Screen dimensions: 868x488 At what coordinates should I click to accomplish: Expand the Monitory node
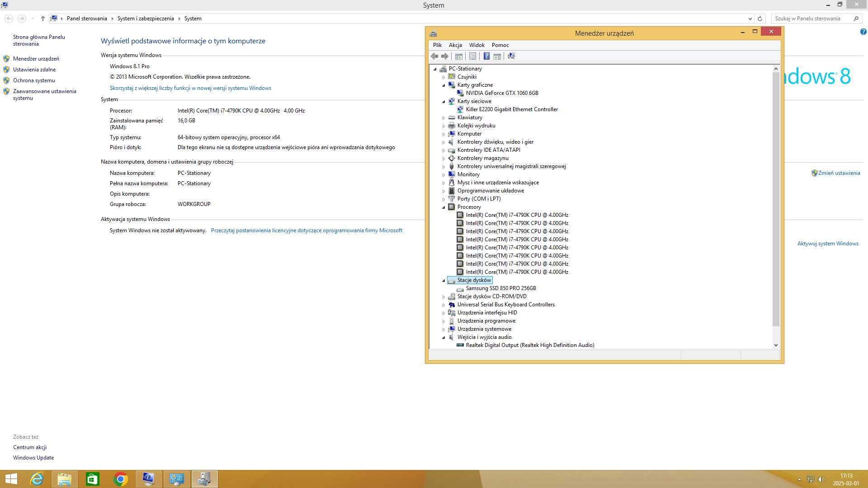tap(443, 175)
